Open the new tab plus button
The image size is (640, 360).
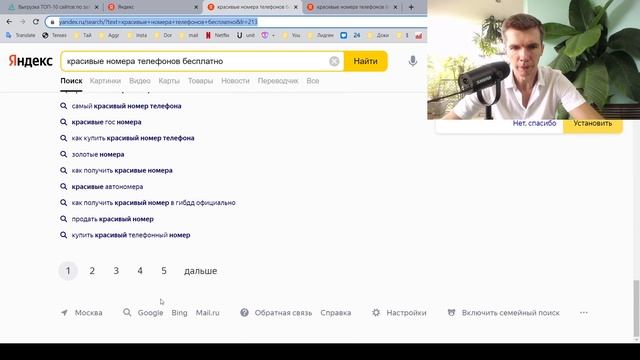click(411, 7)
